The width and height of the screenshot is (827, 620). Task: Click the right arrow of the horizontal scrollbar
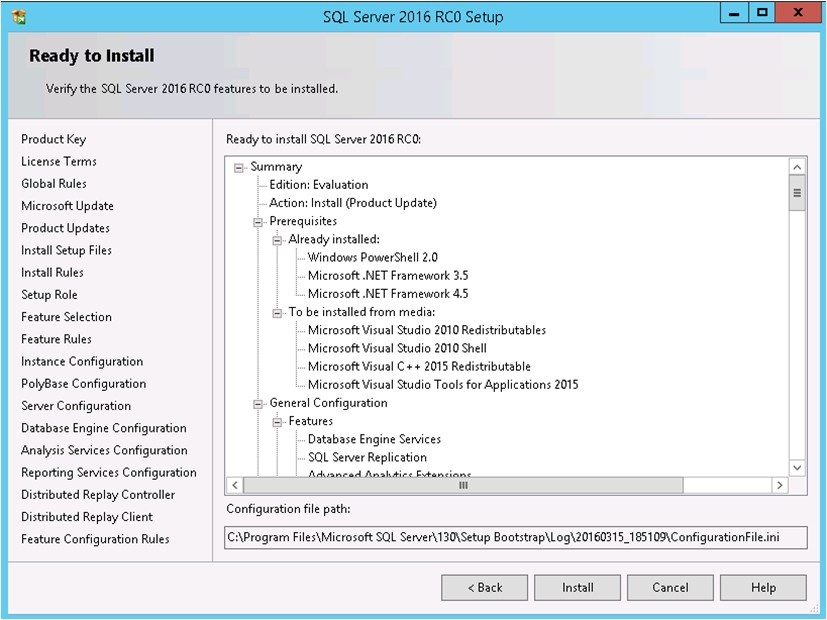(x=780, y=485)
